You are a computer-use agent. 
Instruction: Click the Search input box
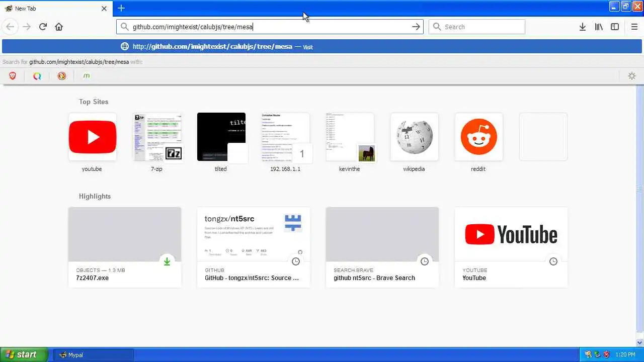pos(476,27)
